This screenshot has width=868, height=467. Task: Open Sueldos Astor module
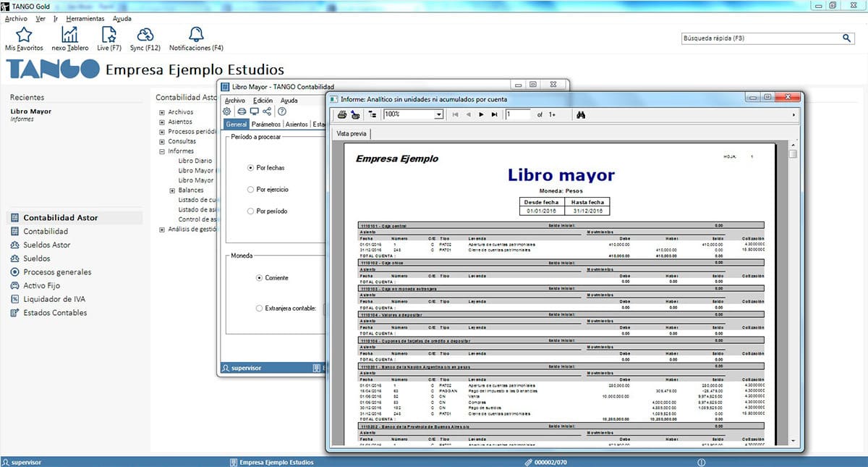47,245
